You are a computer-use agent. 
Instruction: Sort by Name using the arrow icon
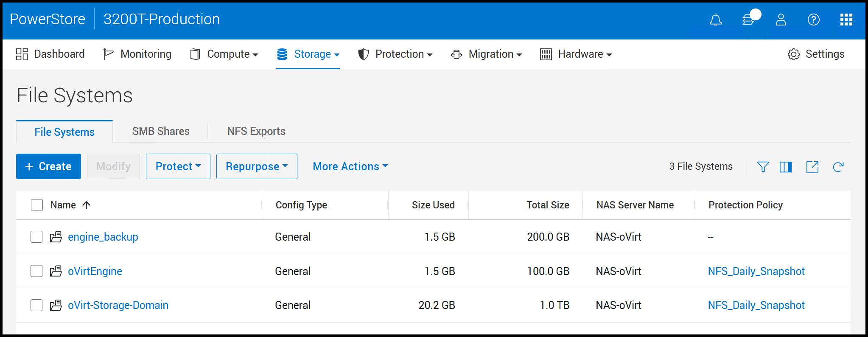click(87, 205)
